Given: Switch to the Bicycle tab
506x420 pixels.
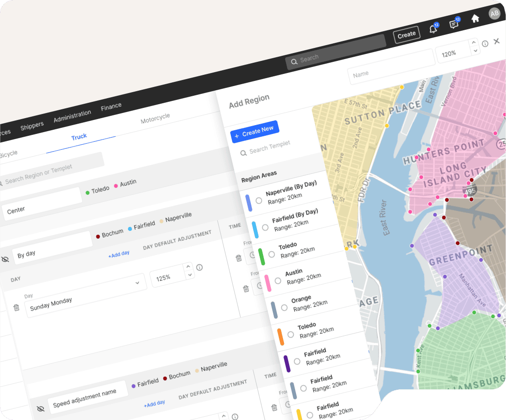Looking at the screenshot, I should pos(8,154).
